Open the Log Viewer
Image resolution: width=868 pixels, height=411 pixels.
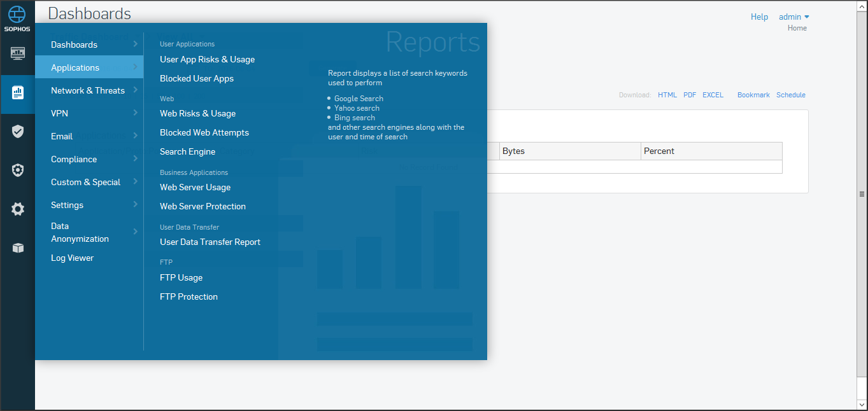pyautogui.click(x=72, y=258)
